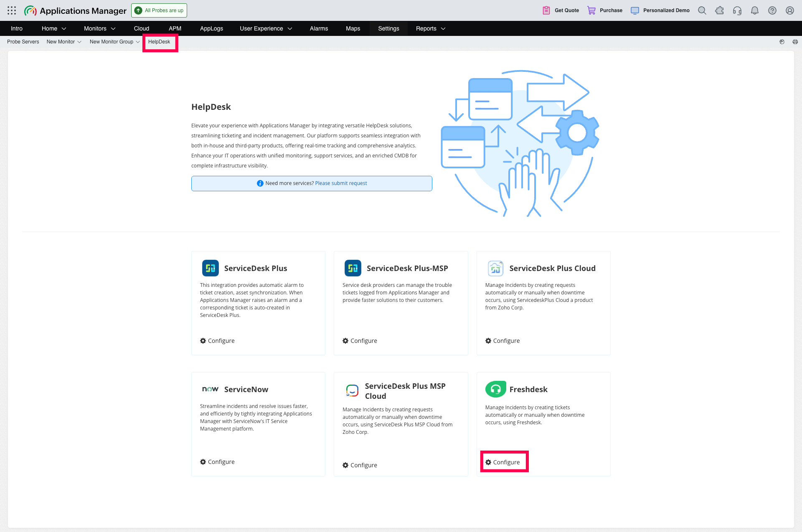Open the notifications bell icon

tap(755, 10)
